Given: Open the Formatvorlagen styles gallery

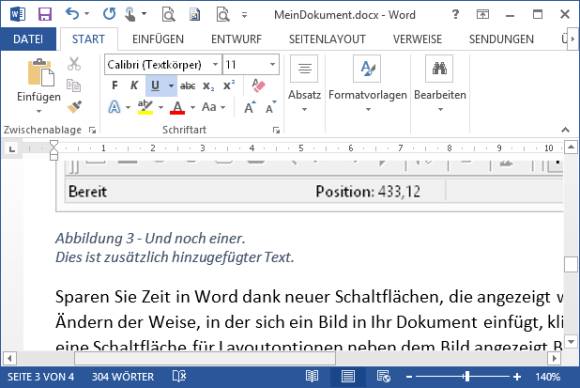Looking at the screenshot, I should [x=367, y=84].
